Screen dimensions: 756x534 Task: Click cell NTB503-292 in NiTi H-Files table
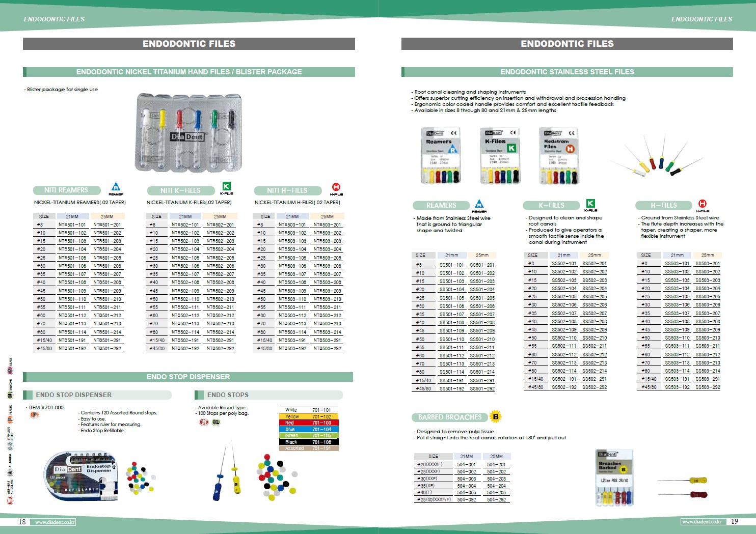[328, 349]
